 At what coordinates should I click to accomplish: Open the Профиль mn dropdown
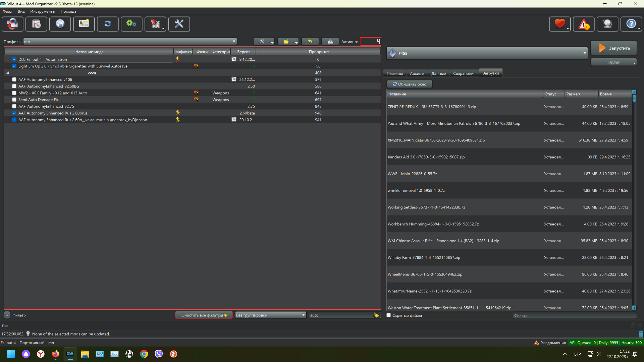click(130, 42)
